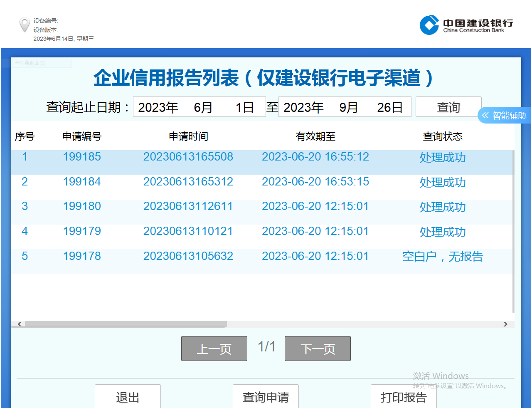Select the end date field 2023年9月26日

pos(345,107)
